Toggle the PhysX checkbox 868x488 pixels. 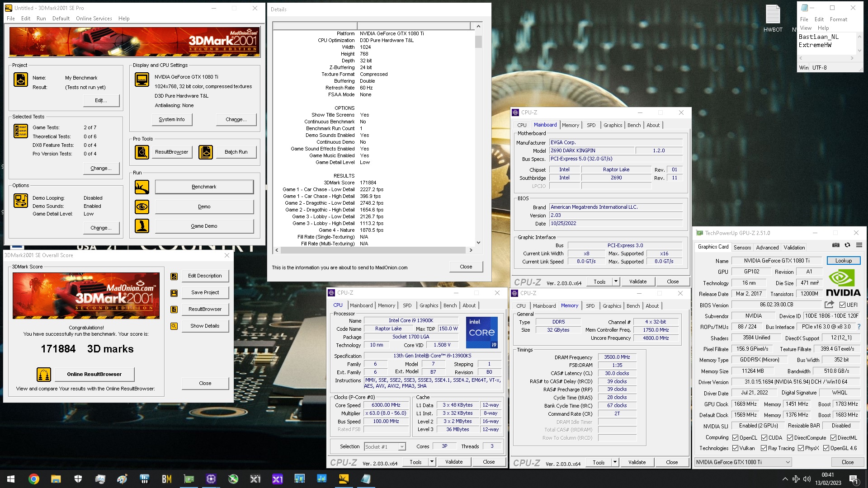(x=801, y=448)
